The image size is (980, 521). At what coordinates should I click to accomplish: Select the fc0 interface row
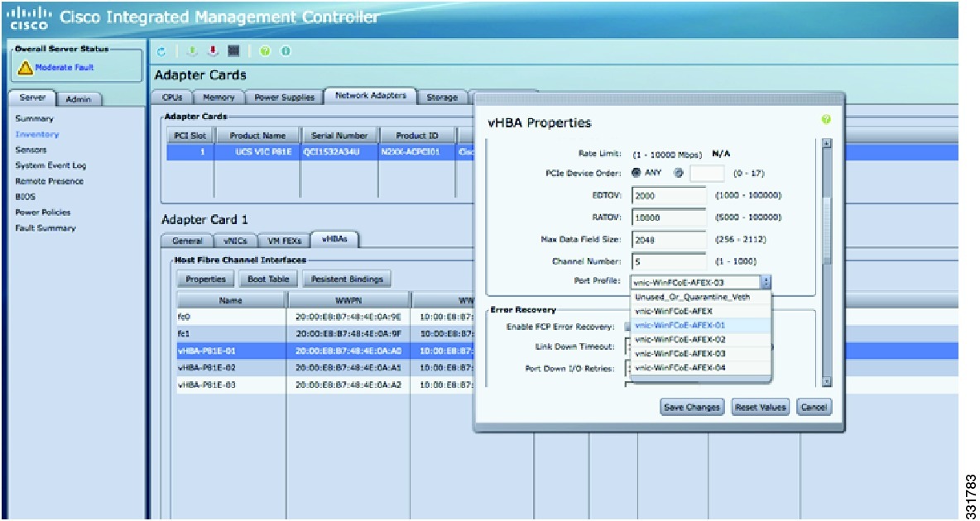[325, 317]
